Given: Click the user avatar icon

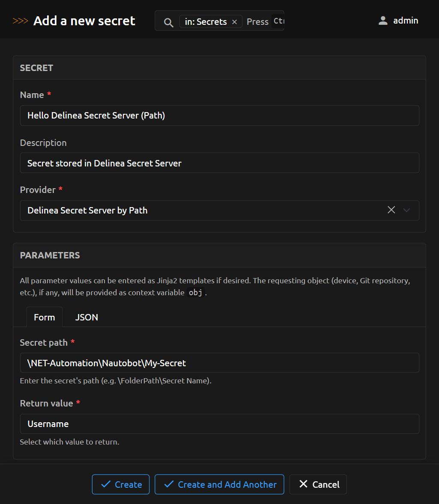Looking at the screenshot, I should coord(383,21).
